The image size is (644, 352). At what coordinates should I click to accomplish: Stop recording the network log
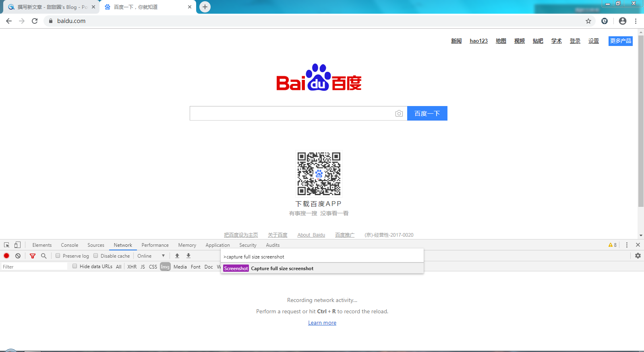coord(6,256)
